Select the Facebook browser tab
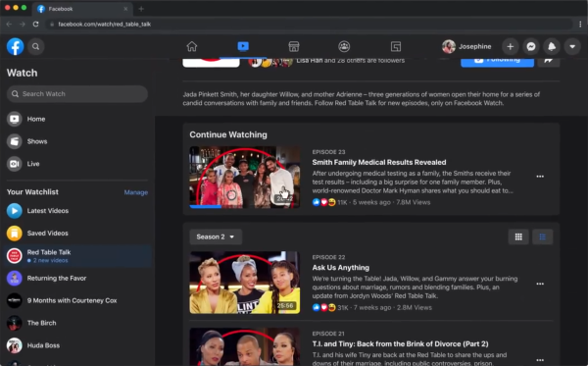Viewport: 588px width, 366px height. [x=82, y=9]
